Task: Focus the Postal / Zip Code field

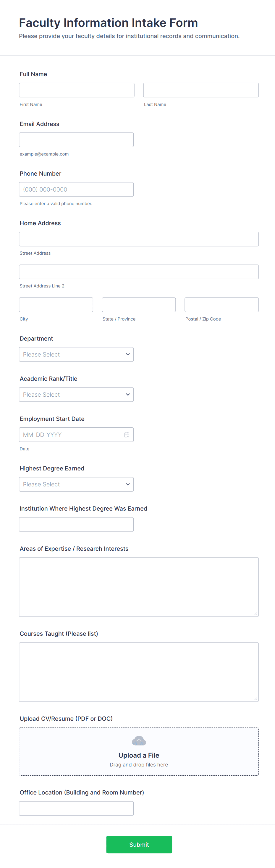Action: coord(221,305)
